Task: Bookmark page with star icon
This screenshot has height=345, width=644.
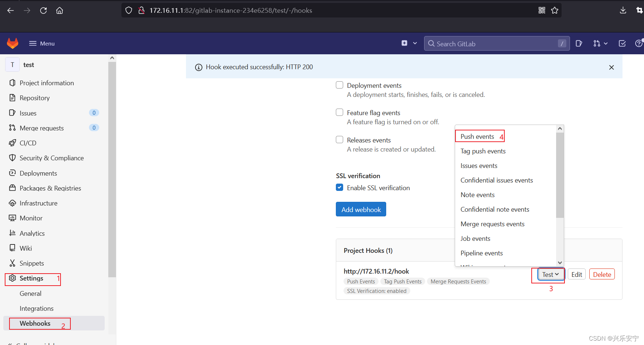Action: click(x=555, y=10)
